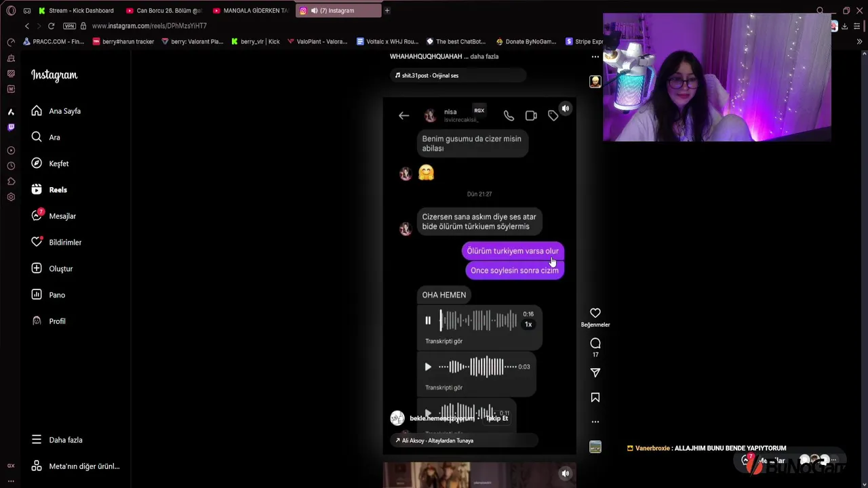The image size is (868, 488).
Task: Open the berry: Valorant Pla... bookmark
Action: 193,41
